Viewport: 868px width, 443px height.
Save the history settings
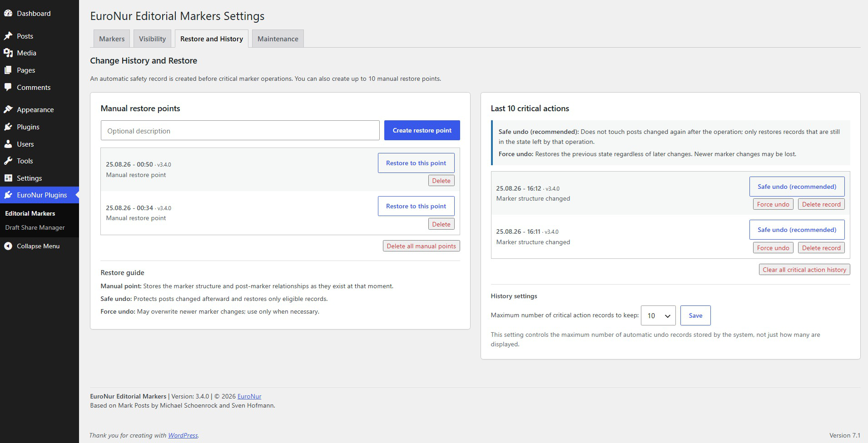pyautogui.click(x=695, y=315)
